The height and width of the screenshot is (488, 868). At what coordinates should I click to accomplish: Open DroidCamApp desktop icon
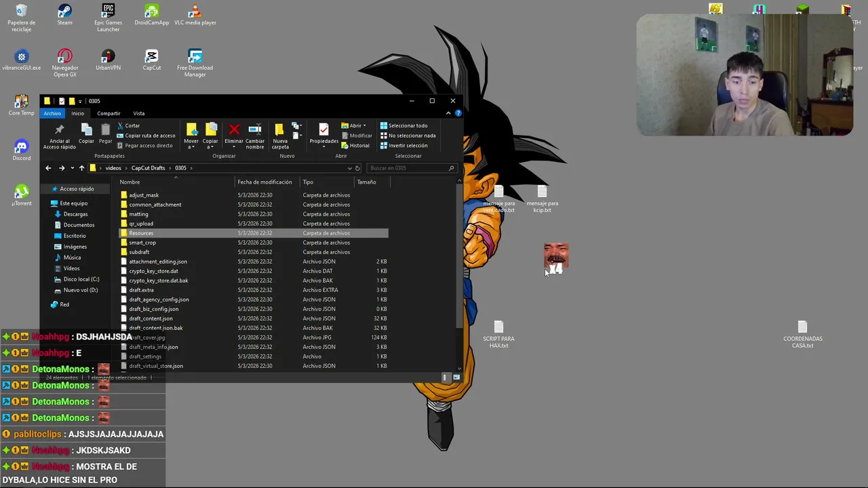coord(151,16)
